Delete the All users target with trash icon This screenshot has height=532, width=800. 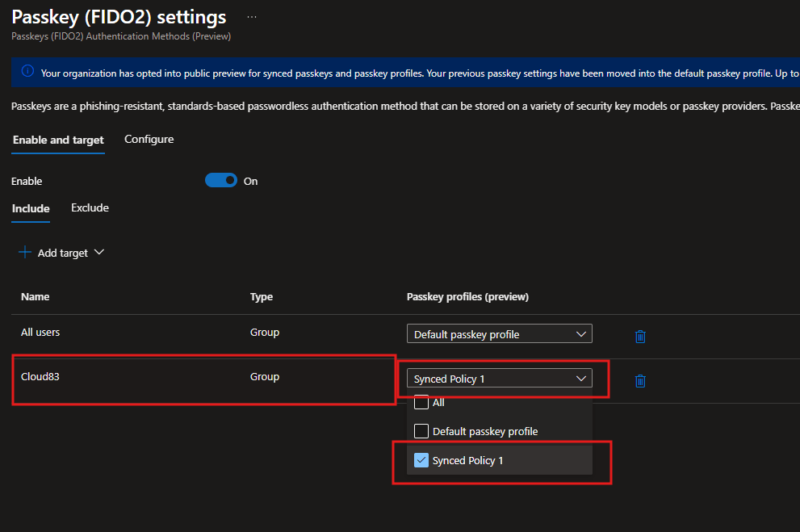640,337
